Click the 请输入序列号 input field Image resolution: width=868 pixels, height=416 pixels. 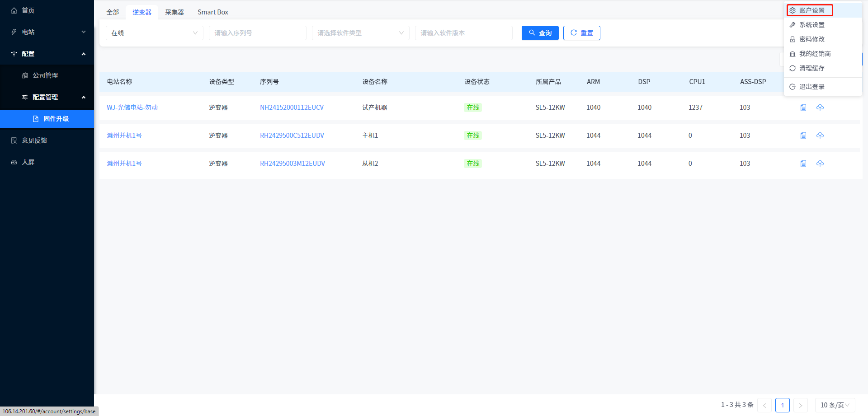point(257,33)
